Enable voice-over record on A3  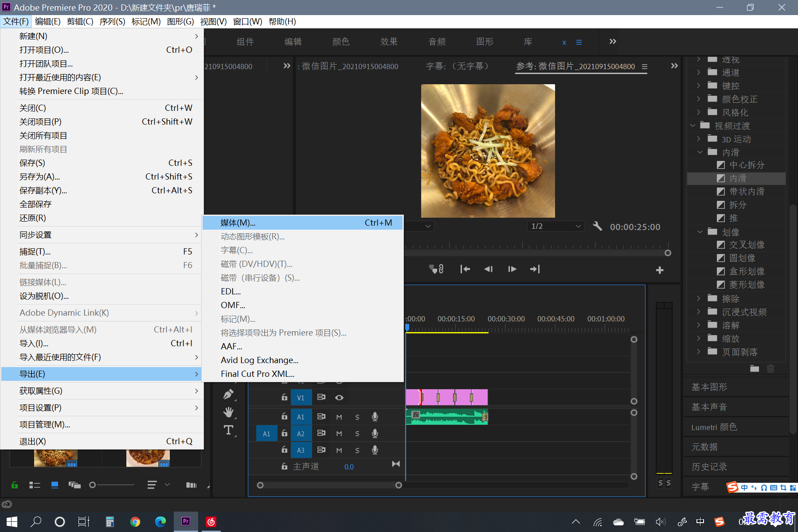pos(375,450)
